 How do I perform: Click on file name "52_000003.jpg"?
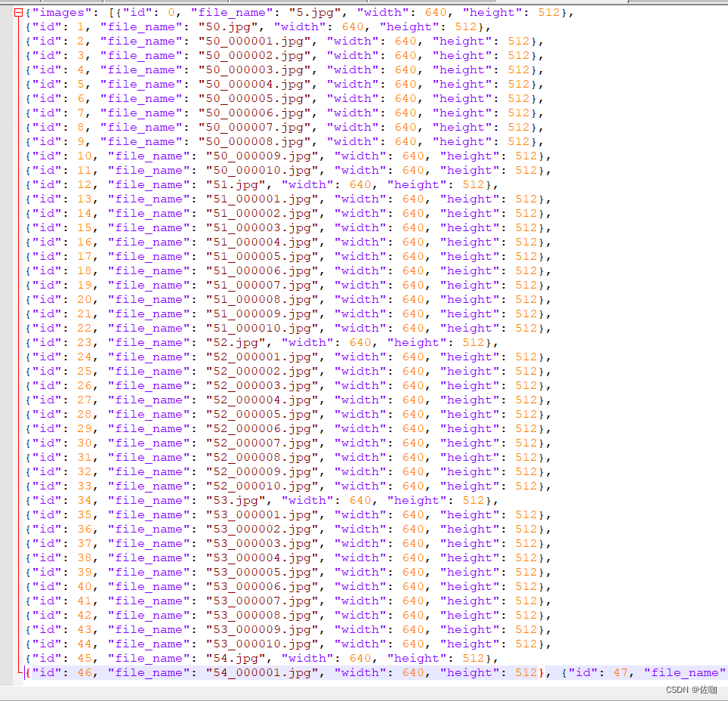(x=261, y=386)
